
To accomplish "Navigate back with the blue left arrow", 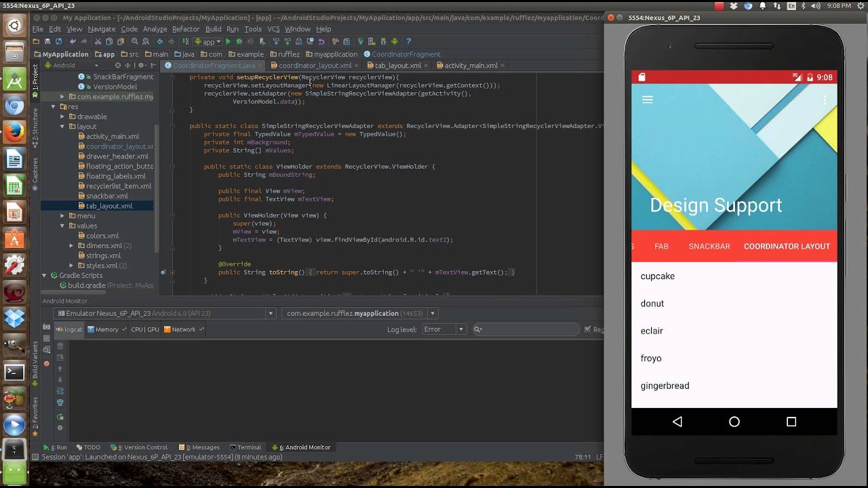I will tap(160, 41).
